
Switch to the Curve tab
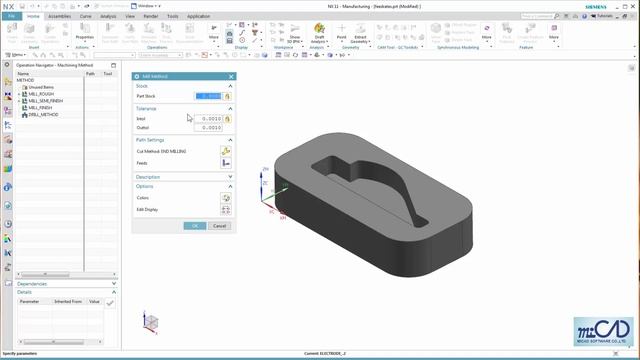click(x=85, y=16)
